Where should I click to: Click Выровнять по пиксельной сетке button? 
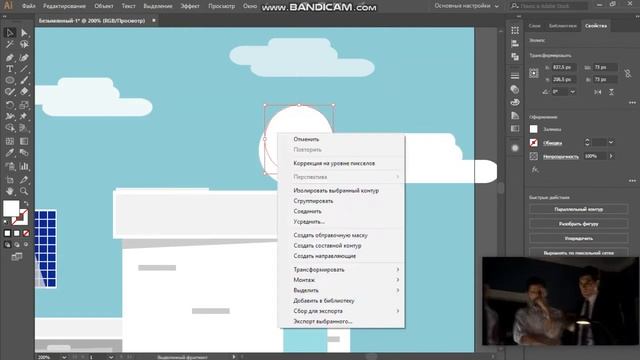[578, 253]
